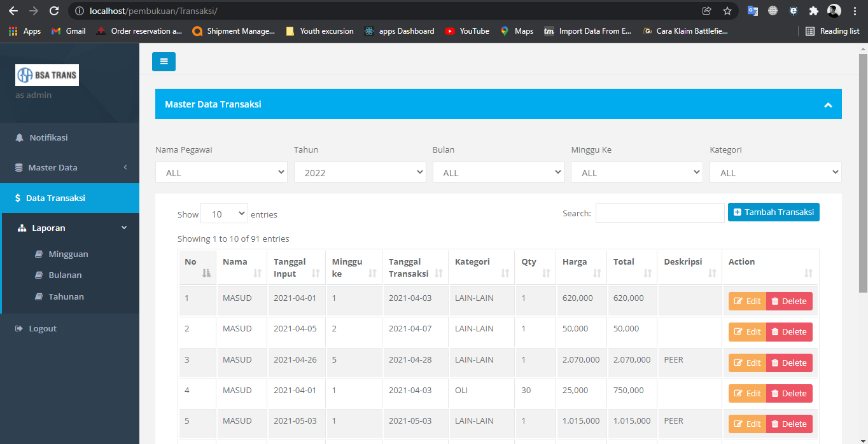The width and height of the screenshot is (868, 444).
Task: Open the Kategori filter dropdown
Action: (776, 172)
